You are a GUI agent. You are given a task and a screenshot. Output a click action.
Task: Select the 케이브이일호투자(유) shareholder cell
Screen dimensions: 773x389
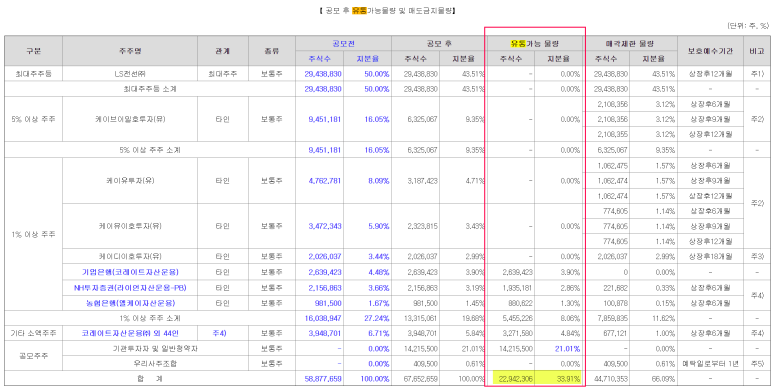(x=130, y=119)
